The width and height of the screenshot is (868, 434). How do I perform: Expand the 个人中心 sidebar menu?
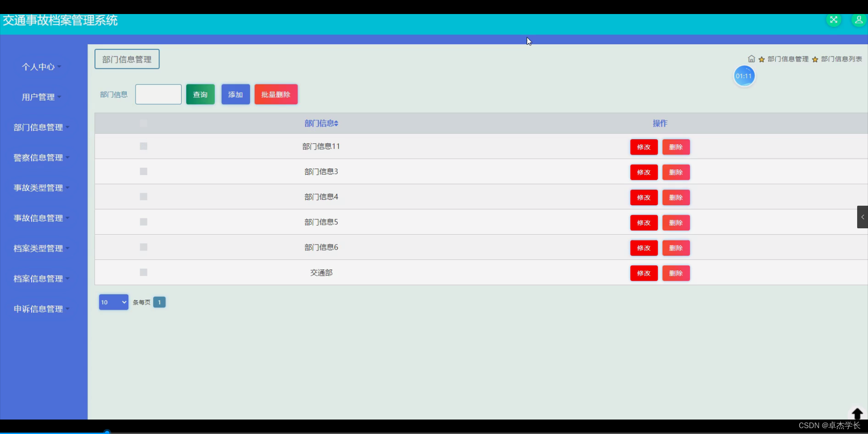click(42, 67)
